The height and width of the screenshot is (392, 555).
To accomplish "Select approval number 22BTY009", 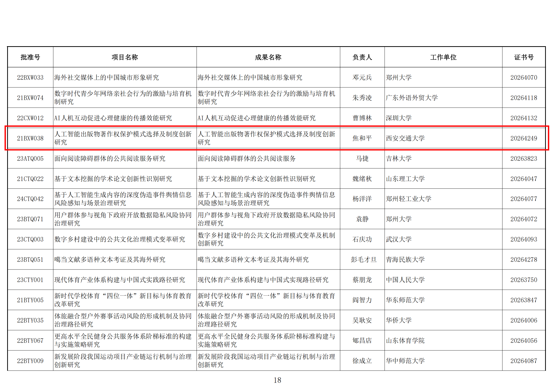I will pos(30,361).
